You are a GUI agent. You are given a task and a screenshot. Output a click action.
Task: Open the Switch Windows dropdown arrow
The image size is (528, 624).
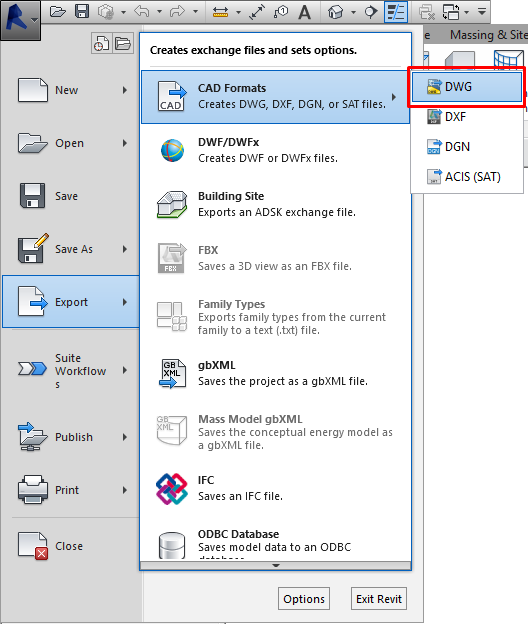tap(466, 12)
